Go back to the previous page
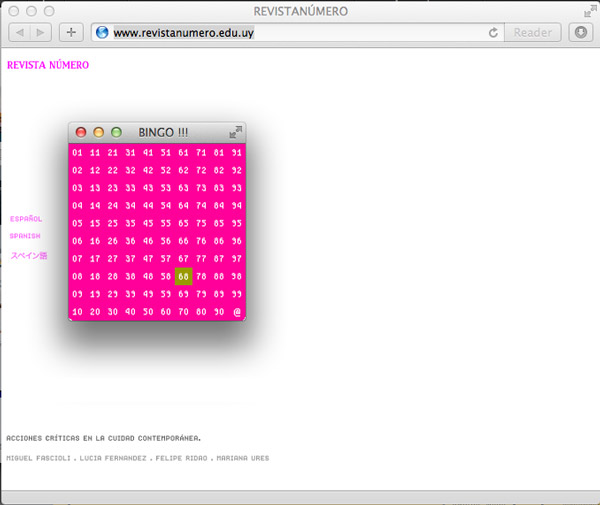The width and height of the screenshot is (600, 505). point(18,32)
